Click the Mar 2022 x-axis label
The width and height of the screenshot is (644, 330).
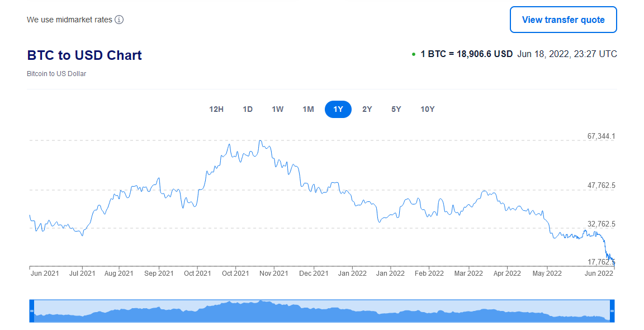468,274
